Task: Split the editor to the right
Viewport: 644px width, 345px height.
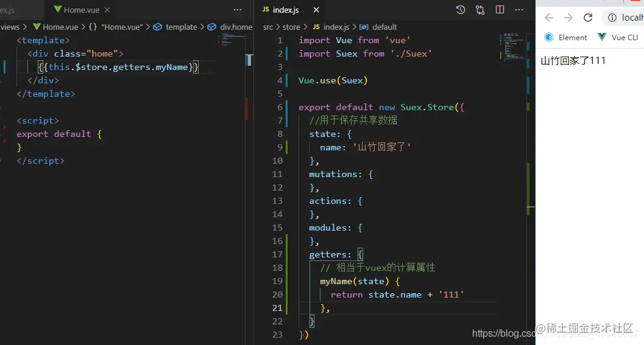Action: point(500,10)
